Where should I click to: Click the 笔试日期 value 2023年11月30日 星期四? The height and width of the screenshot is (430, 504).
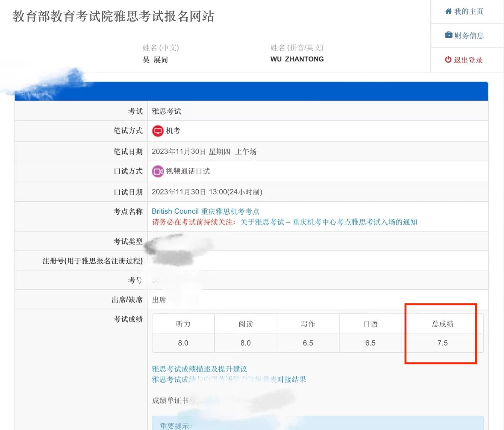pos(191,151)
